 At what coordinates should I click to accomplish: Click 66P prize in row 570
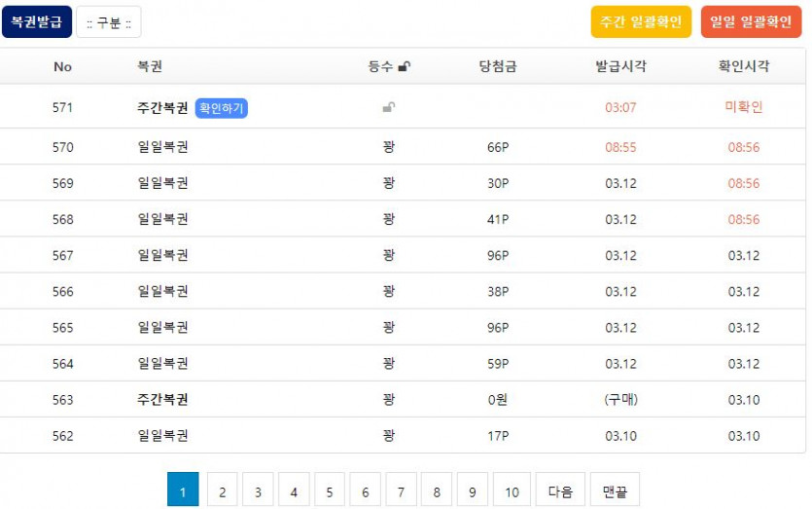[498, 147]
